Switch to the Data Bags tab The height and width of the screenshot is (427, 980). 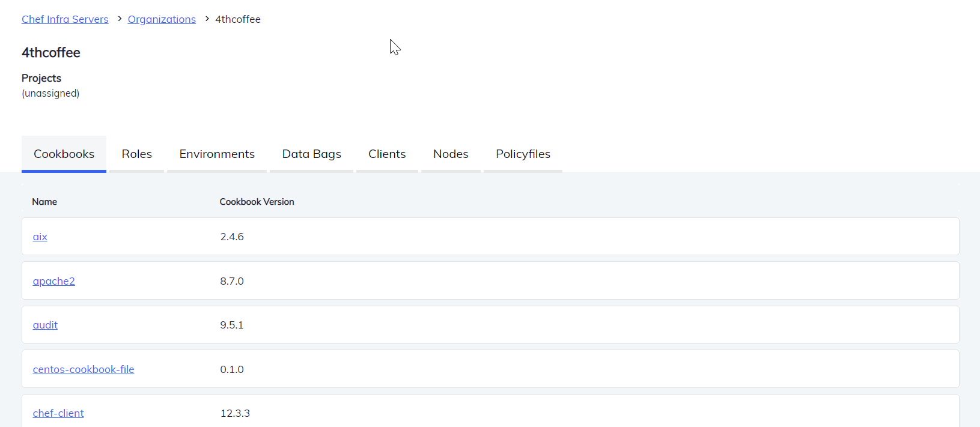coord(312,154)
